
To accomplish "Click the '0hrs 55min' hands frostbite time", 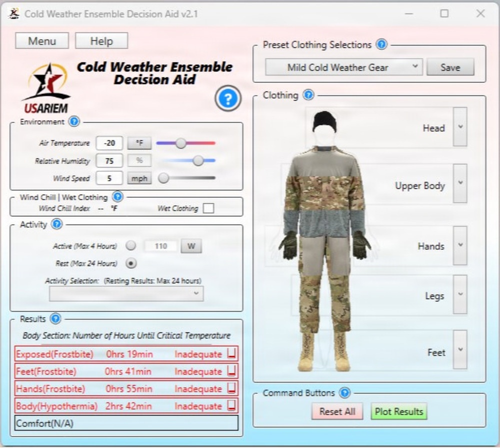I will 129,389.
